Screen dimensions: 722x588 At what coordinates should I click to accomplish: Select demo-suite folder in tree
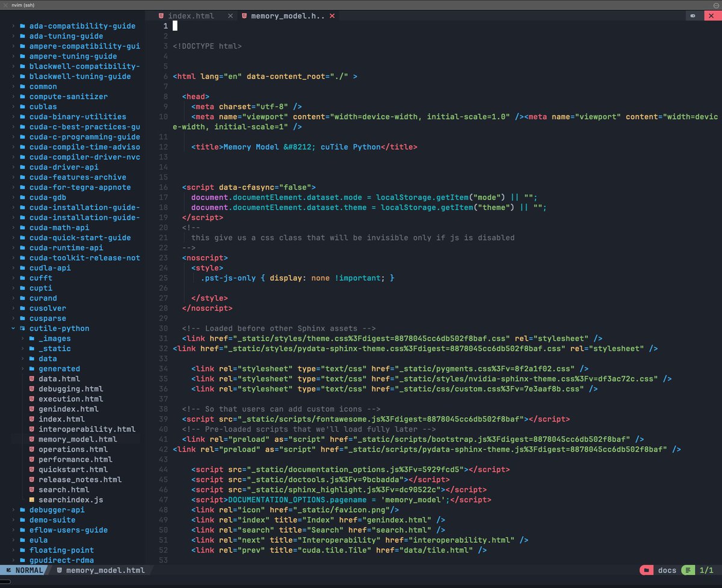[52, 520]
